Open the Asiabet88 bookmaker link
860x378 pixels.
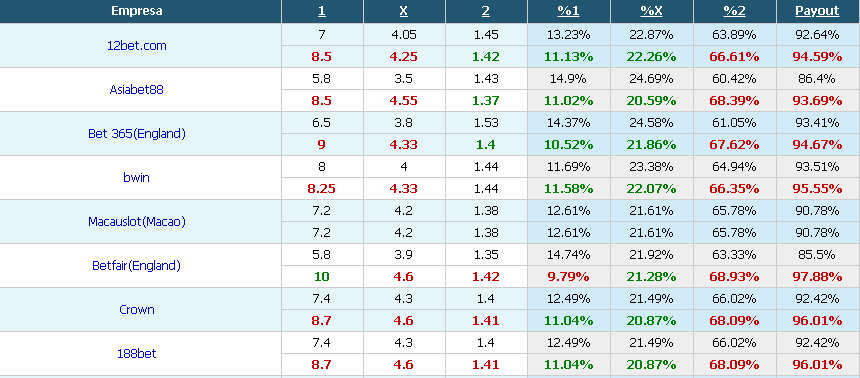click(x=137, y=90)
